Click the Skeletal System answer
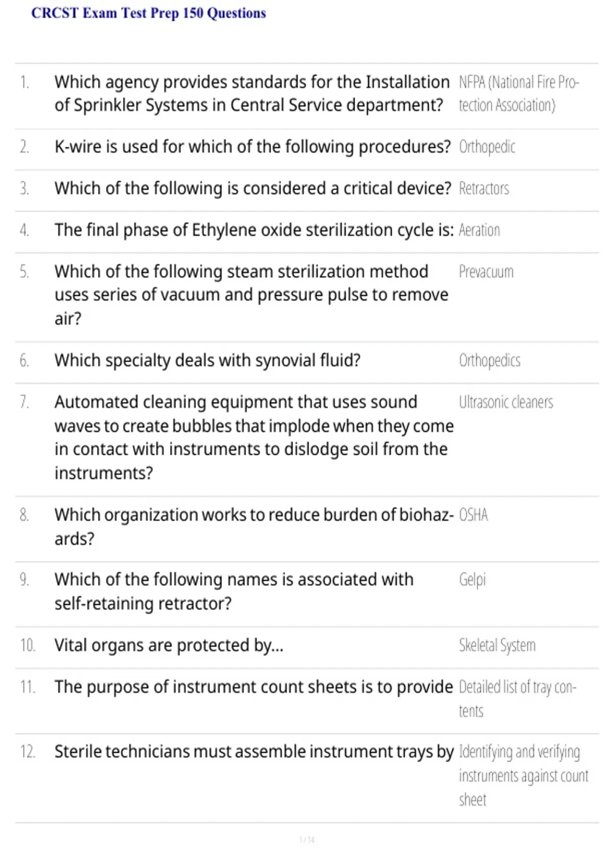Image resolution: width=613 pixels, height=868 pixels. click(497, 645)
